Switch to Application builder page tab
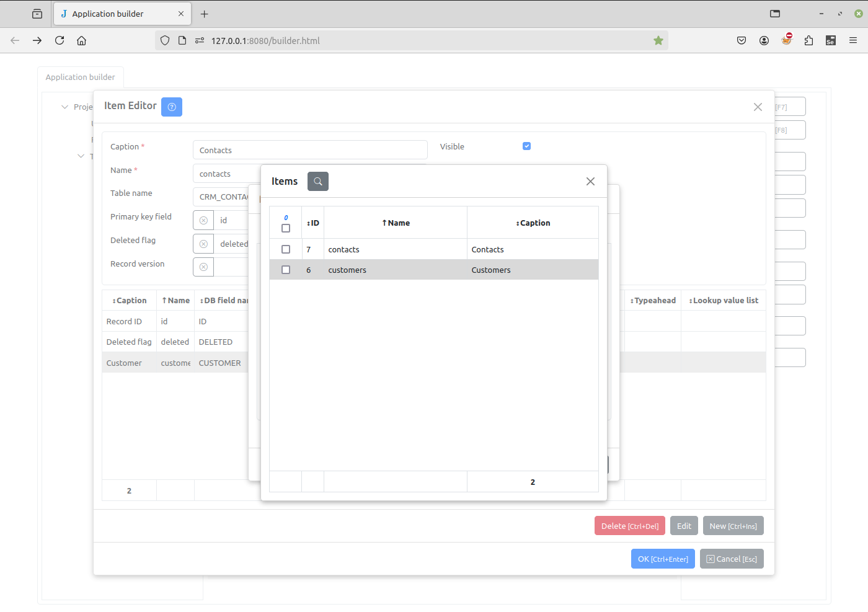The width and height of the screenshot is (868, 612). click(x=81, y=78)
